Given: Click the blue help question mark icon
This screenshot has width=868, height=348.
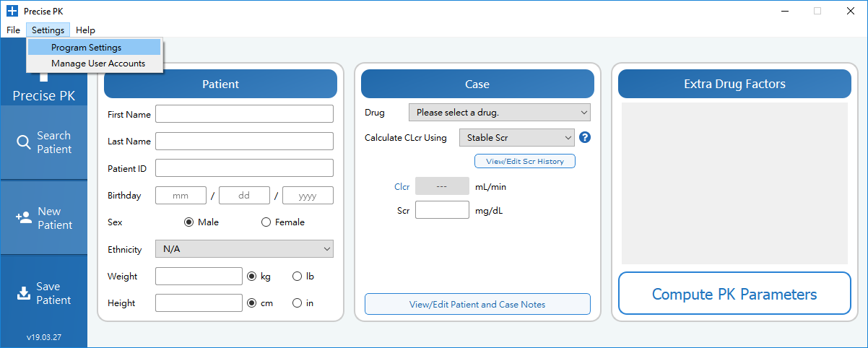Looking at the screenshot, I should (x=585, y=137).
